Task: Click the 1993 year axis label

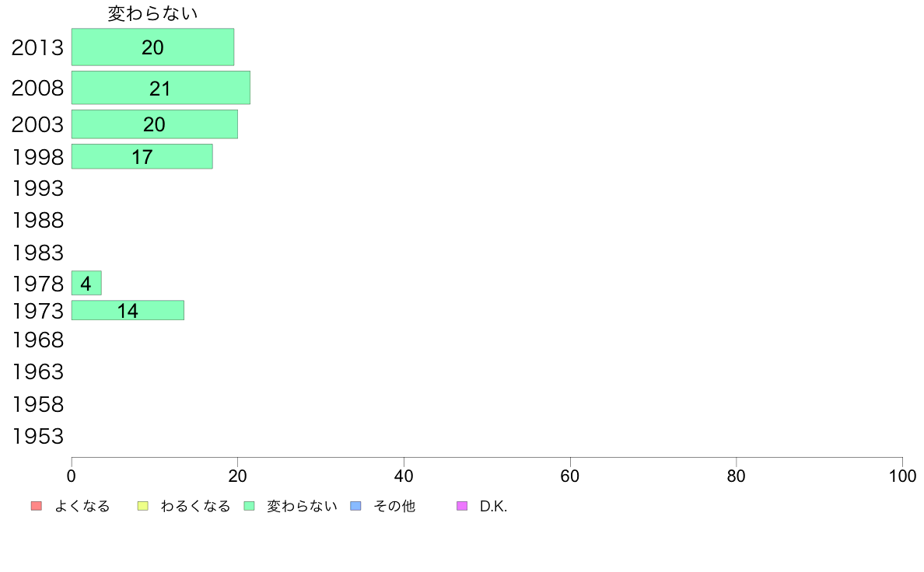Action: click(x=37, y=188)
